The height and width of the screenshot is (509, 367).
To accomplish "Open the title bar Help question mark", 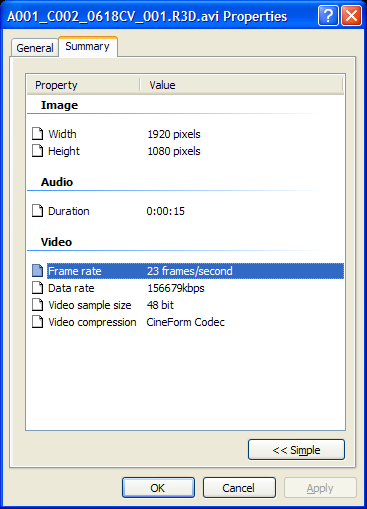I will pyautogui.click(x=328, y=15).
